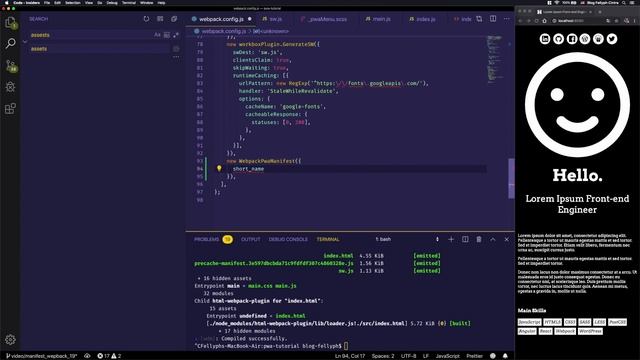Open the Extensions view in the activity bar
The width and height of the screenshot is (640, 360).
click(11, 108)
